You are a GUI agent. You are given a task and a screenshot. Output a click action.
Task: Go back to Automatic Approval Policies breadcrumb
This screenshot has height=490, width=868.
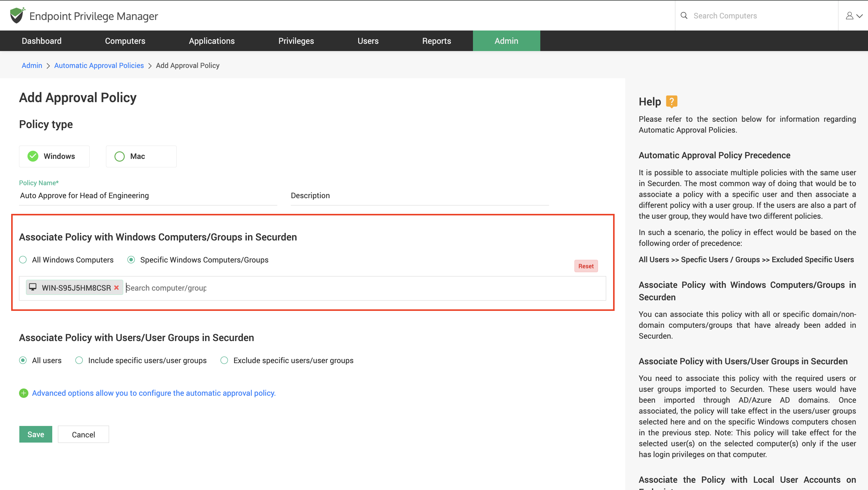tap(99, 65)
